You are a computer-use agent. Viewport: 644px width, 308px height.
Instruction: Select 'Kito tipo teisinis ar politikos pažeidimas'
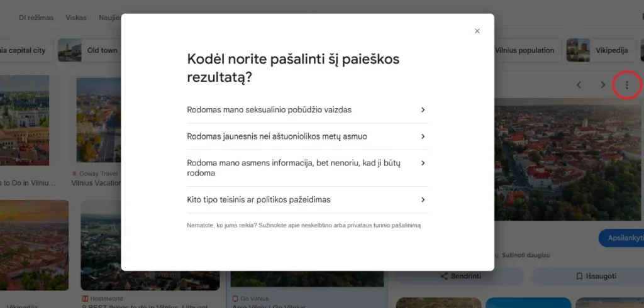[x=307, y=200]
